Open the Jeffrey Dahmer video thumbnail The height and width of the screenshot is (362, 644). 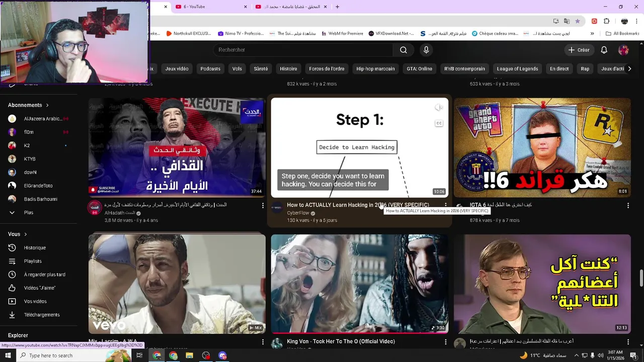pos(542,284)
